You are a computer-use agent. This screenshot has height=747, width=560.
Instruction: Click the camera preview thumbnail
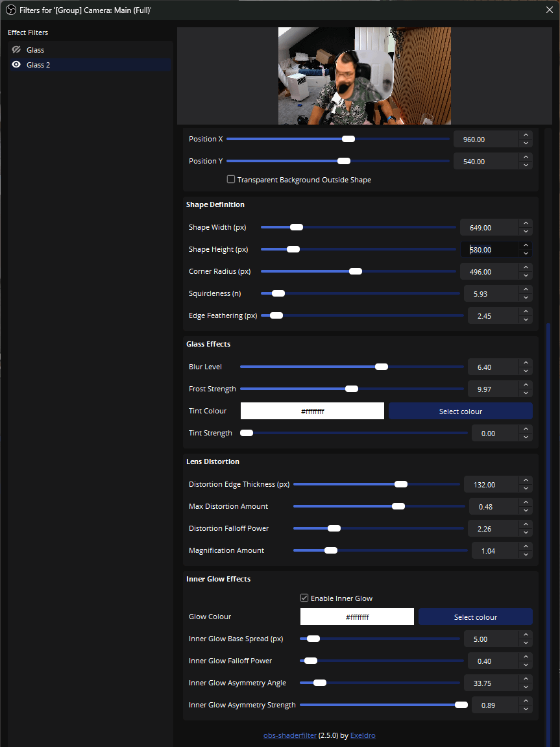pyautogui.click(x=364, y=76)
